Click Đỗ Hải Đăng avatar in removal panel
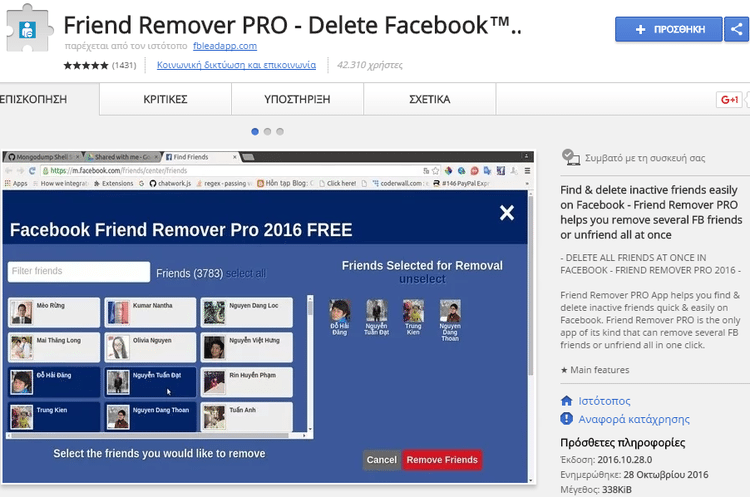The height and width of the screenshot is (497, 750). pos(340,311)
